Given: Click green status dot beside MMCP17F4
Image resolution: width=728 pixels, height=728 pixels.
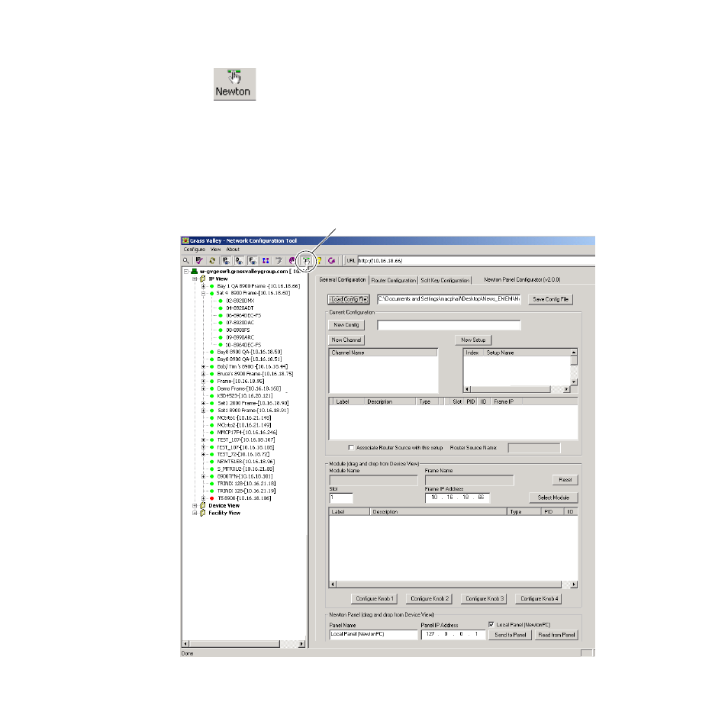Looking at the screenshot, I should (x=212, y=433).
